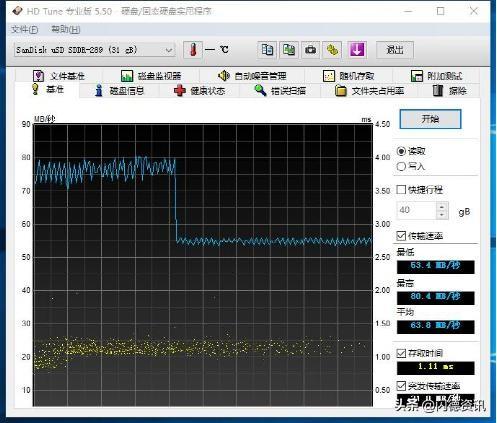497x423 pixels.
Task: Click the thermometer temperature icon
Action: point(193,50)
